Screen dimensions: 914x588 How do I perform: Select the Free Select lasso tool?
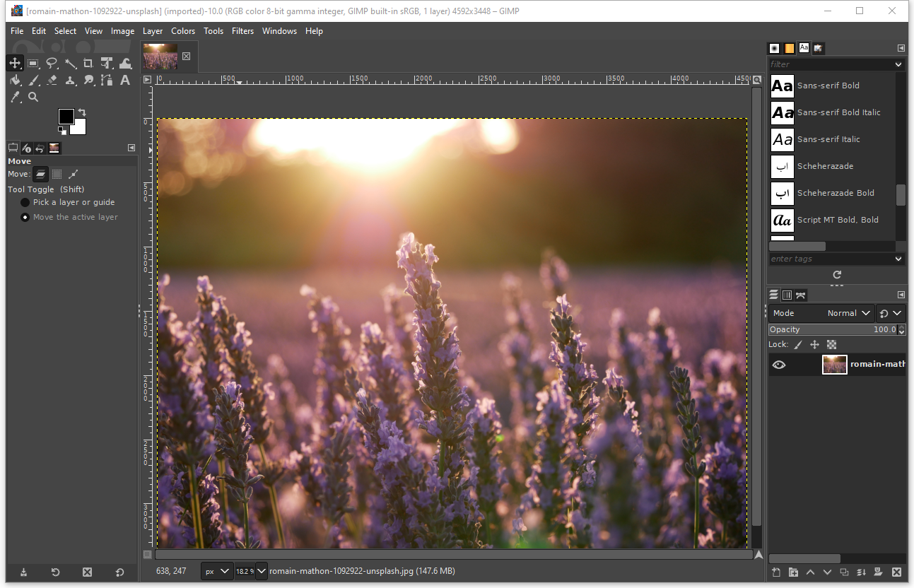pyautogui.click(x=52, y=64)
